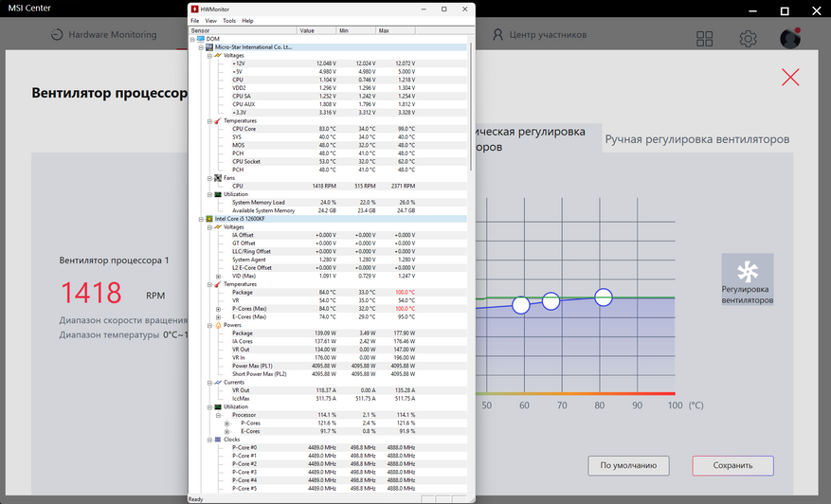Collapse the Micro-Star International node
The image size is (831, 504).
tap(201, 47)
